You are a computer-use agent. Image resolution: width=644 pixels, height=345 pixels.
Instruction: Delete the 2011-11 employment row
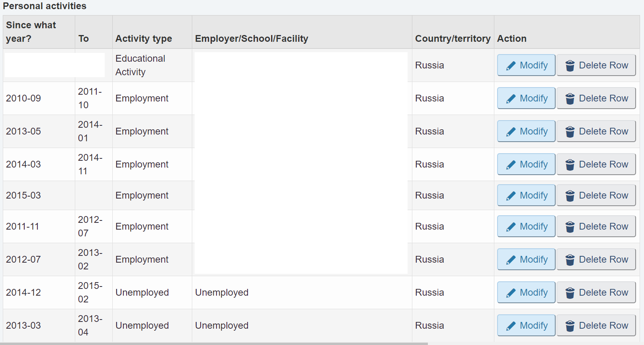coord(596,226)
